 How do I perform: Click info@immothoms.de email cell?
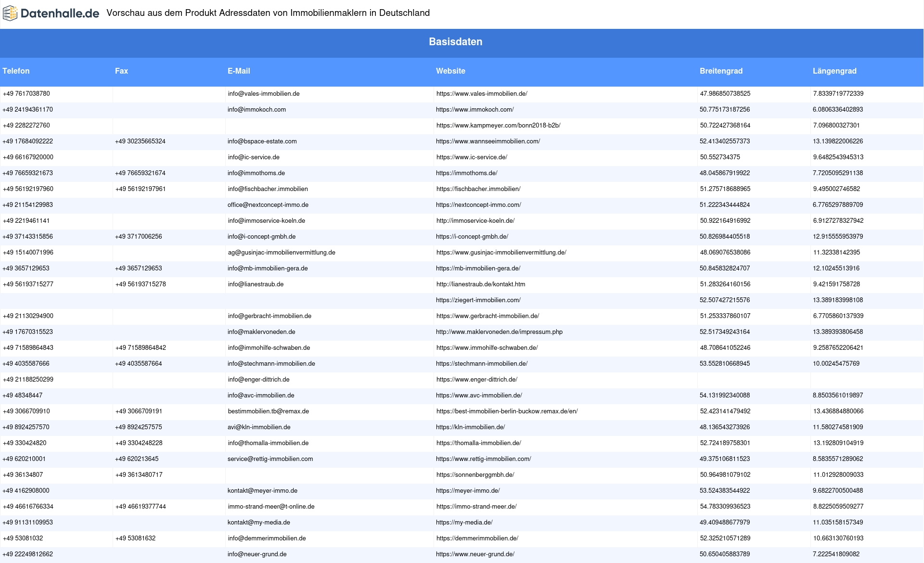256,173
